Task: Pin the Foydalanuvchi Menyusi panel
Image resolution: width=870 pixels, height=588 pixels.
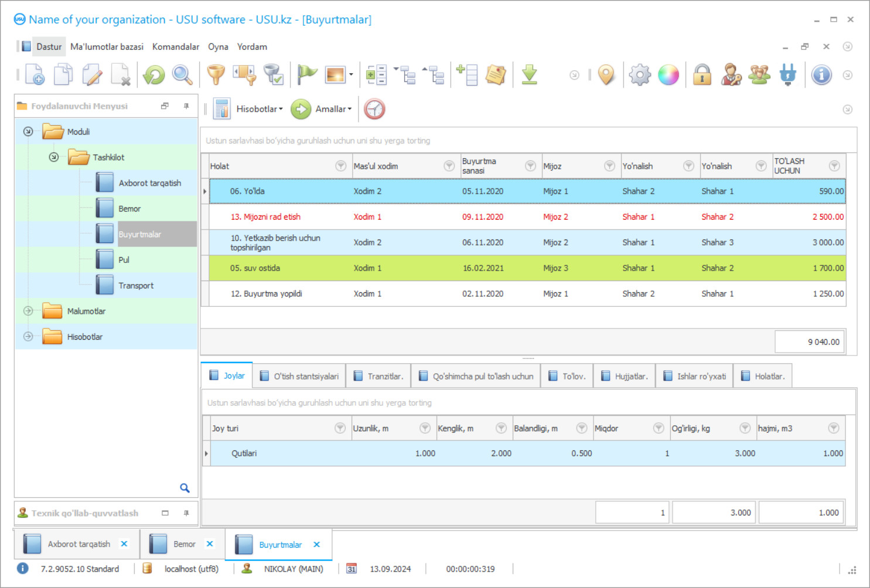Action: [186, 106]
